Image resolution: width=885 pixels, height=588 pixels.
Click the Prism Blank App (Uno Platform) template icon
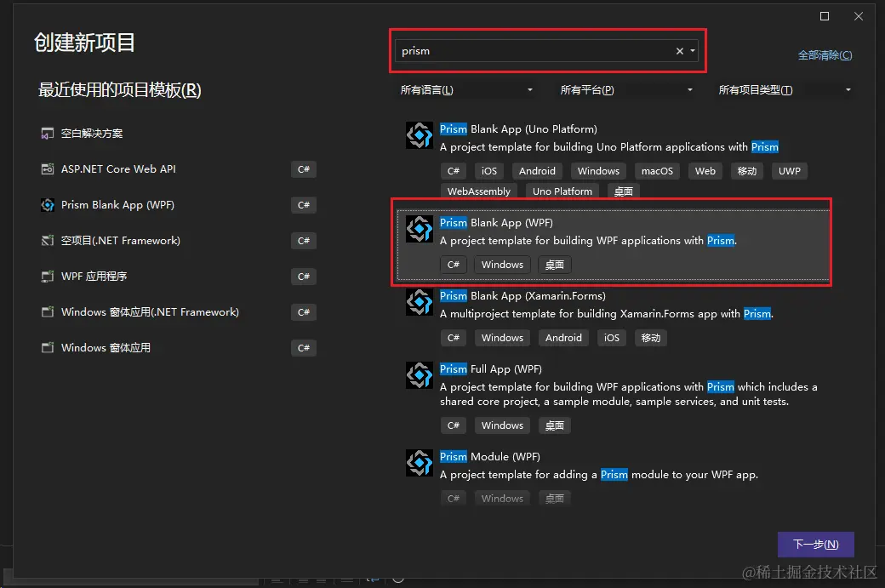[420, 135]
